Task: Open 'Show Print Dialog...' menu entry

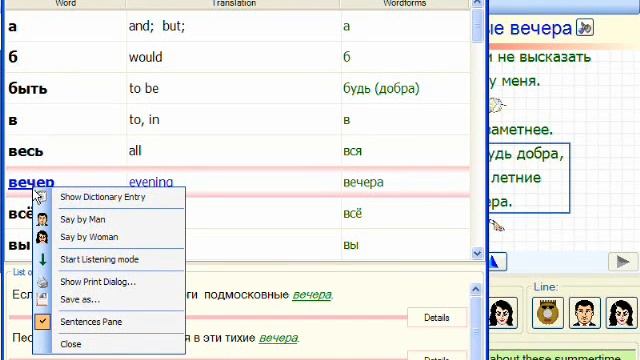Action: (x=98, y=282)
